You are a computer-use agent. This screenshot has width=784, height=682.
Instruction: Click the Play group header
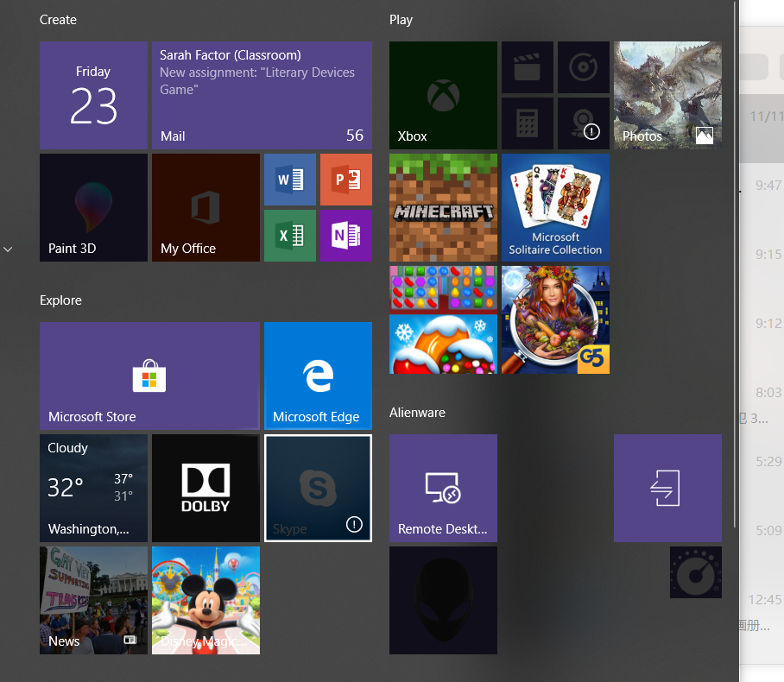click(x=401, y=20)
